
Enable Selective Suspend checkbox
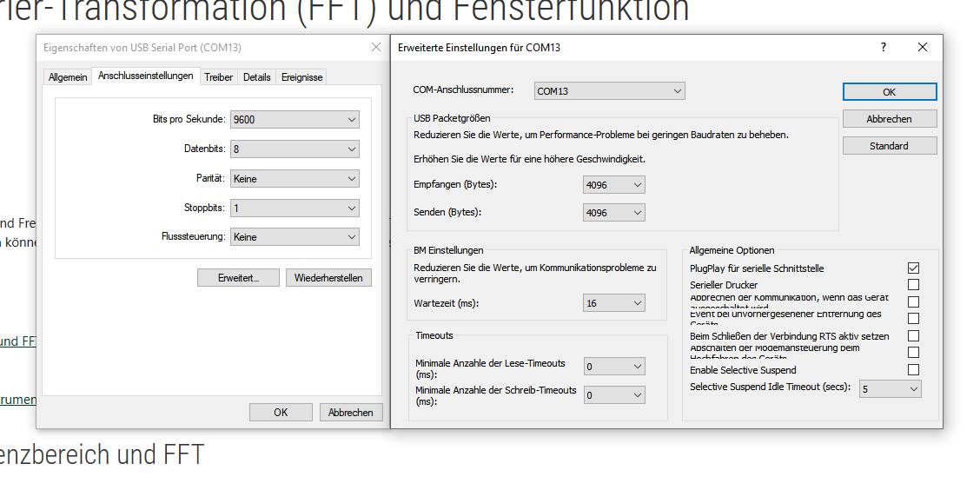913,370
